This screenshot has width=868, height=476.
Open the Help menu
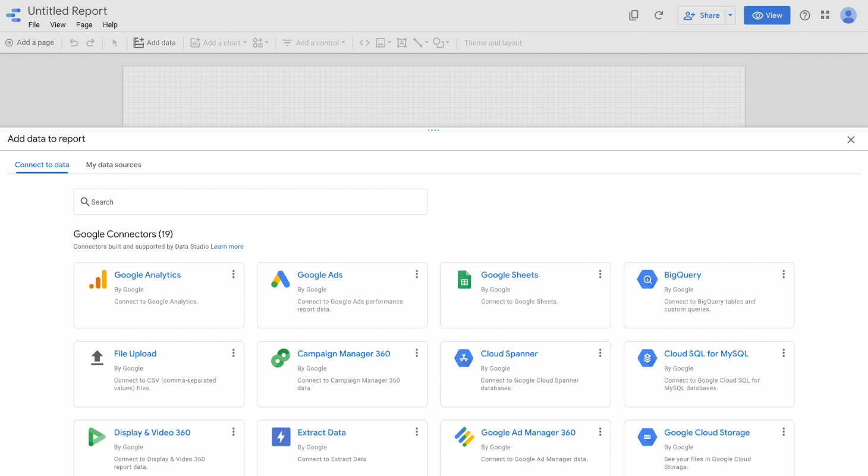pyautogui.click(x=110, y=25)
